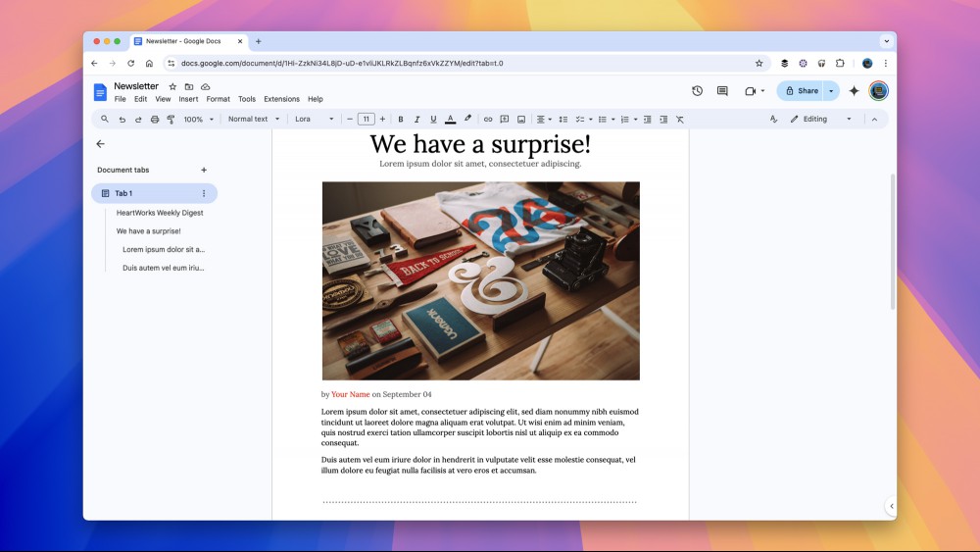Click the font size field
This screenshot has height=552, width=980.
click(x=367, y=119)
